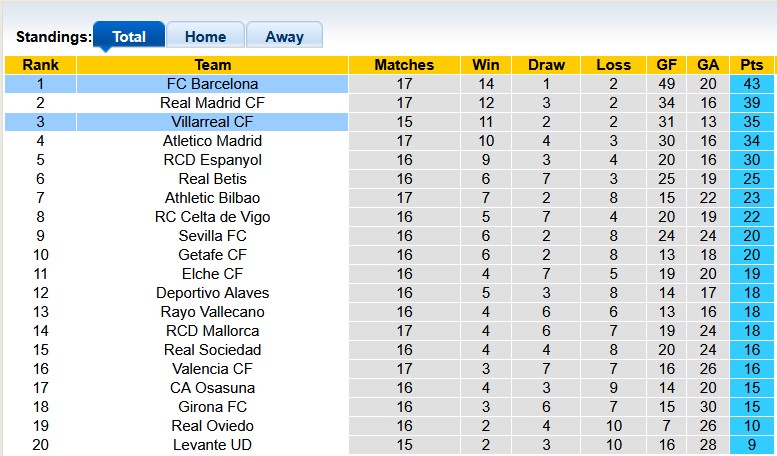Open Deportivo Alaves team page
Screen dimensions: 777x456
click(212, 293)
